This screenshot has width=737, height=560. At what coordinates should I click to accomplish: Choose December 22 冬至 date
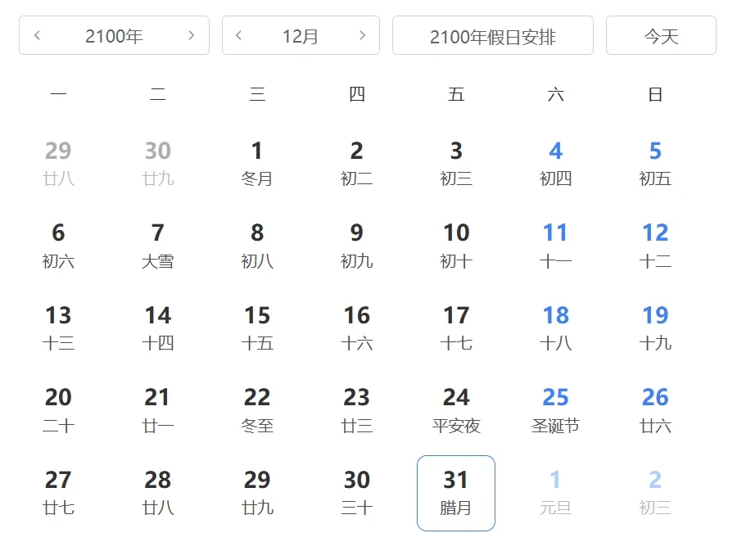tap(257, 410)
